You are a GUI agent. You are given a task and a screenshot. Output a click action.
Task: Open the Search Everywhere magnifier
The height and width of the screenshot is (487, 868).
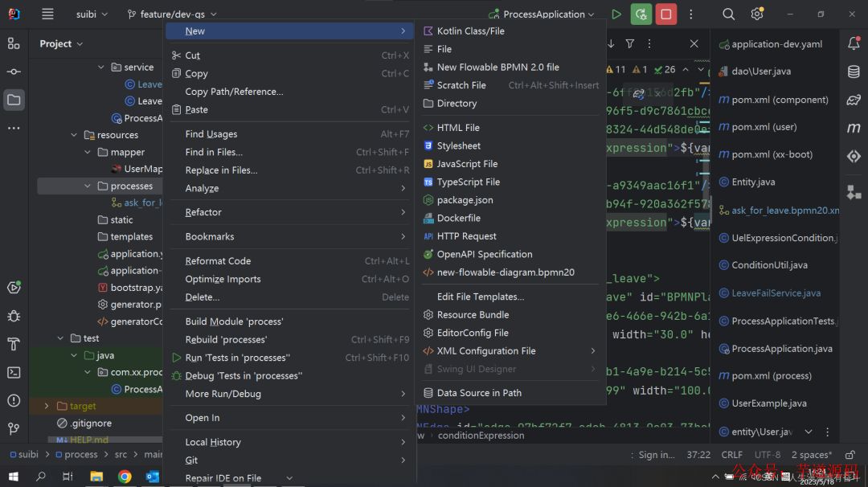(728, 14)
